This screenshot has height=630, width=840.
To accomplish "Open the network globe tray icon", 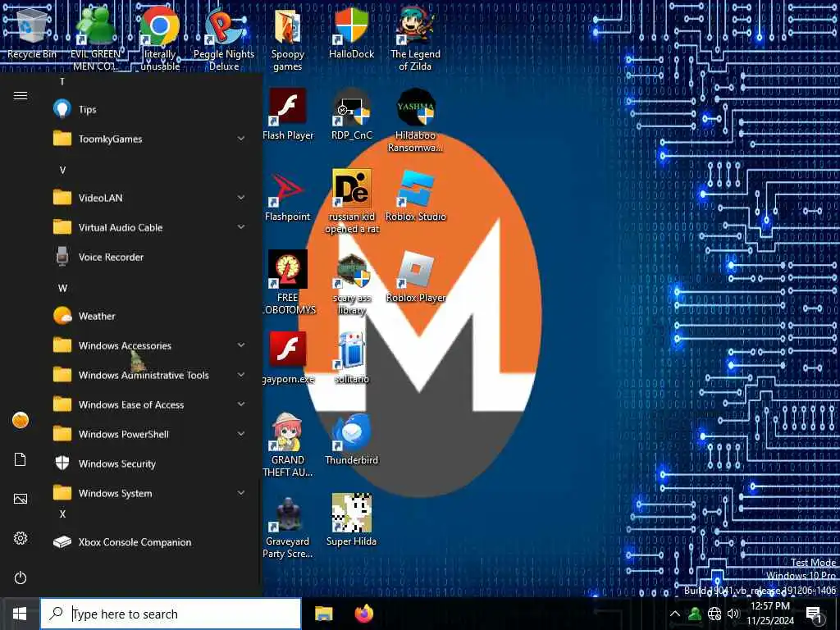I will click(x=714, y=614).
